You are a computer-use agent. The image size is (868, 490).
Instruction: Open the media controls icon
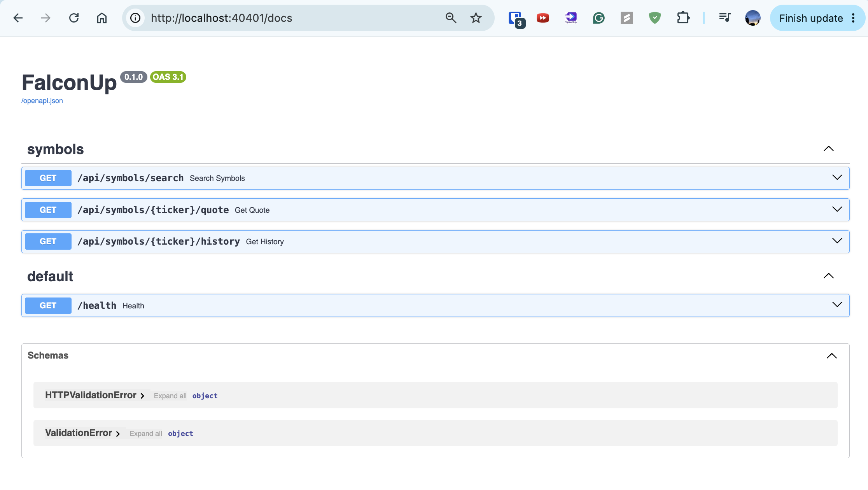point(725,18)
